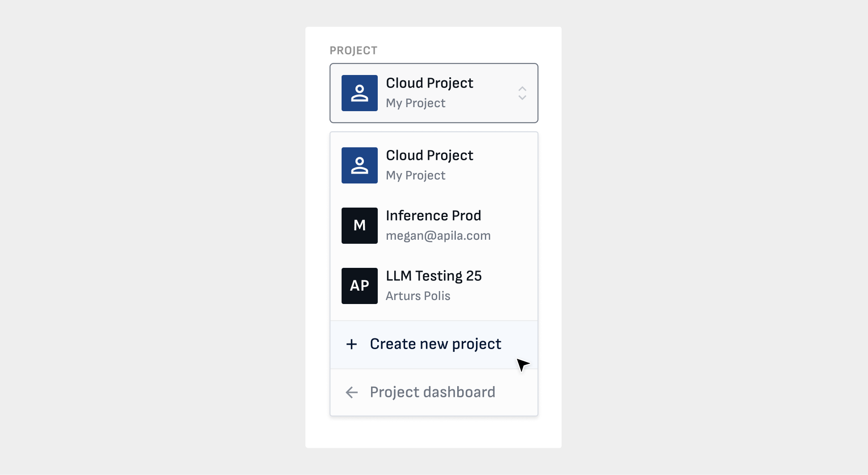Click the PROJECT field label
The height and width of the screenshot is (475, 868).
click(x=353, y=50)
